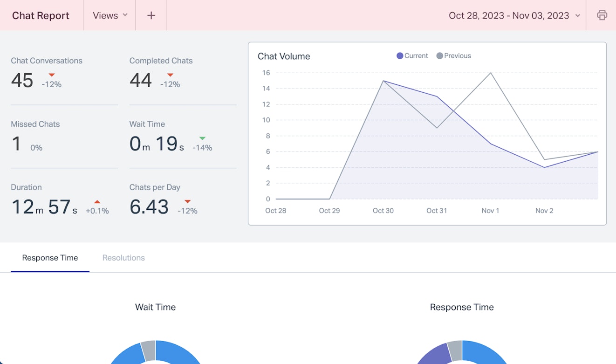This screenshot has height=364, width=616.
Task: Open the Views dropdown
Action: pyautogui.click(x=110, y=15)
